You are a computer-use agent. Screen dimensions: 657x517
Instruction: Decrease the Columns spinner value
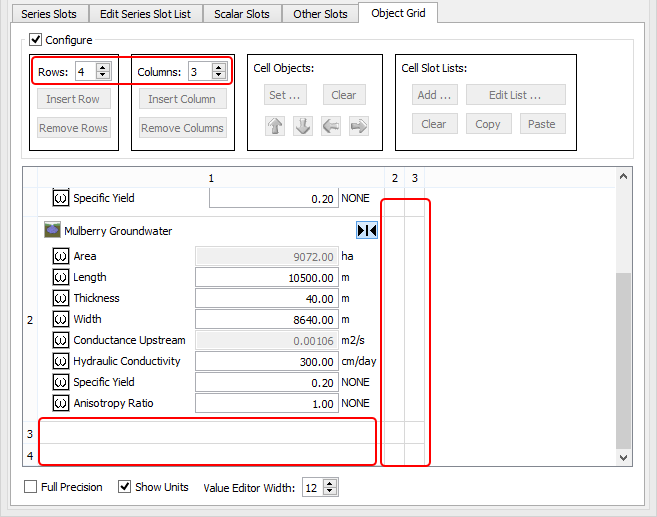pyautogui.click(x=218, y=76)
